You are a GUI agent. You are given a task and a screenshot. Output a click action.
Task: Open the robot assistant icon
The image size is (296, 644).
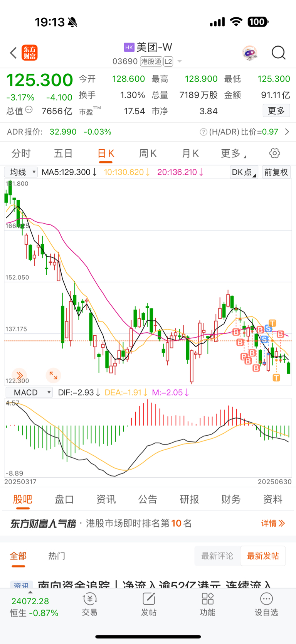[250, 53]
